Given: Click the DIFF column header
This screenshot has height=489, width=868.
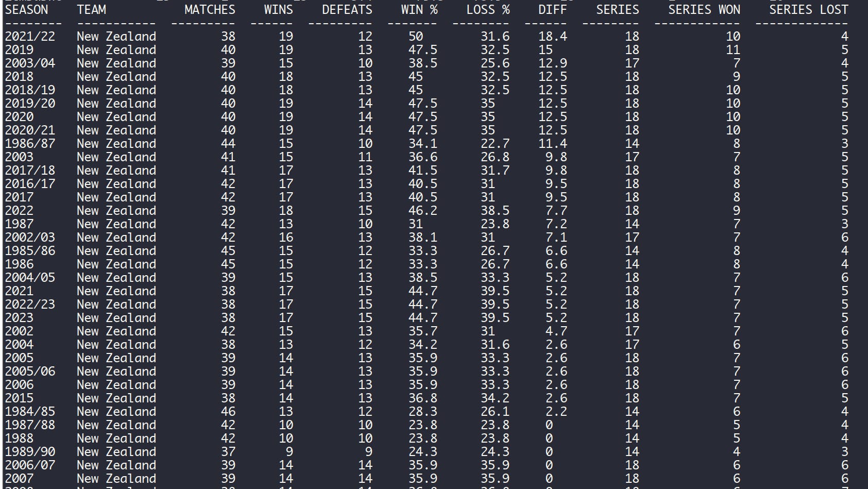Looking at the screenshot, I should click(x=552, y=10).
